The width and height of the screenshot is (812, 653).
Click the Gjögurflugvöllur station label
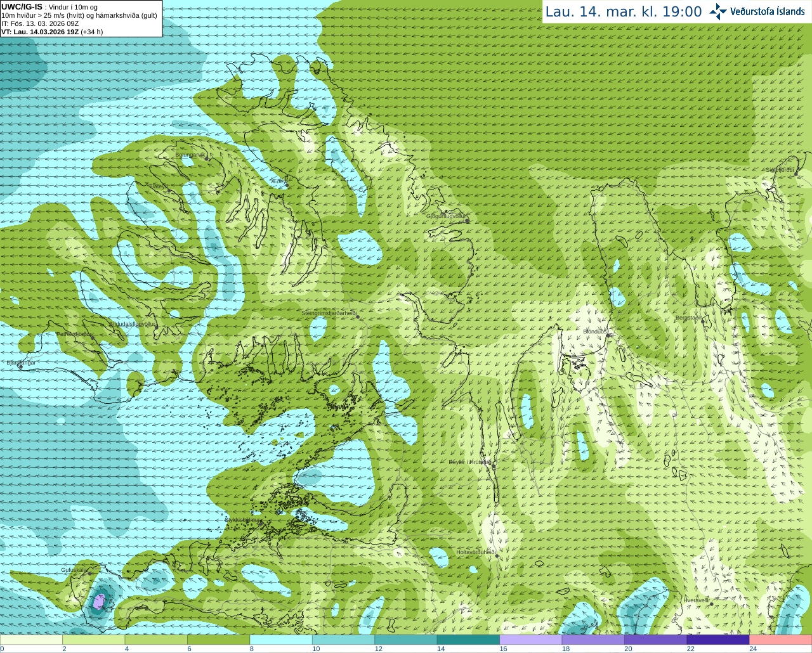(446, 216)
